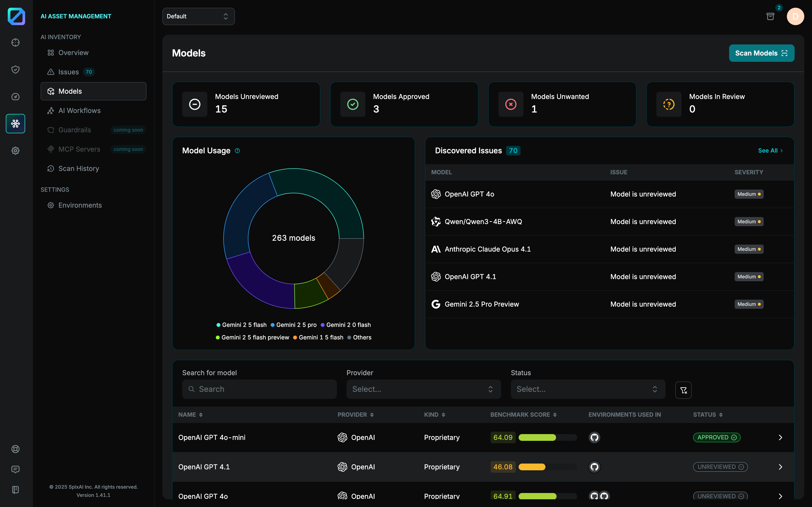The height and width of the screenshot is (507, 812).
Task: Click GitHub environment icon for GPT 4o-mini
Action: point(594,437)
